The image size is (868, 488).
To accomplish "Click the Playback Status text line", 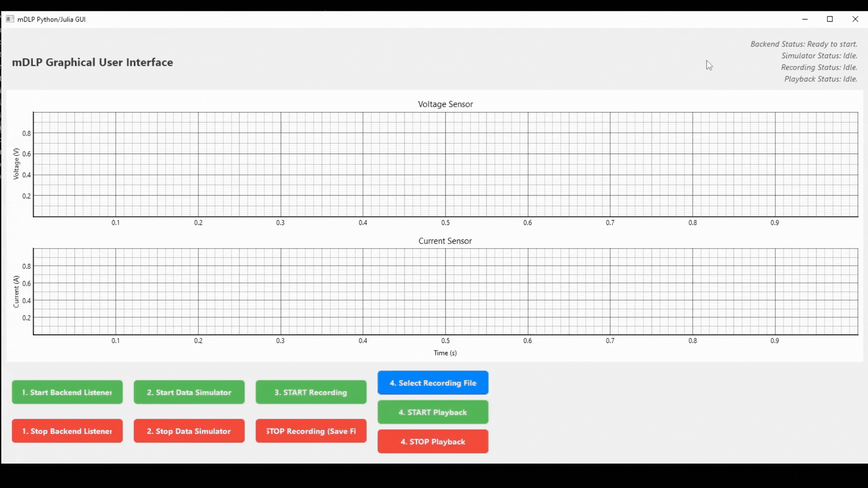I will click(821, 79).
